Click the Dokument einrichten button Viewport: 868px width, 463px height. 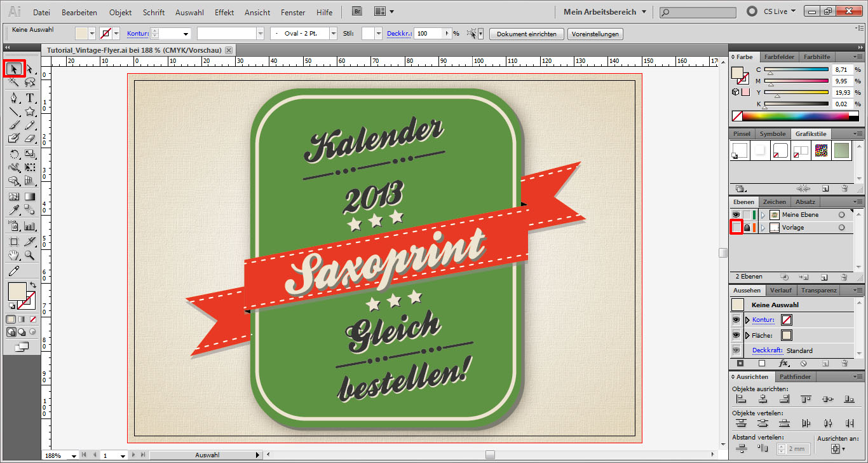point(526,34)
